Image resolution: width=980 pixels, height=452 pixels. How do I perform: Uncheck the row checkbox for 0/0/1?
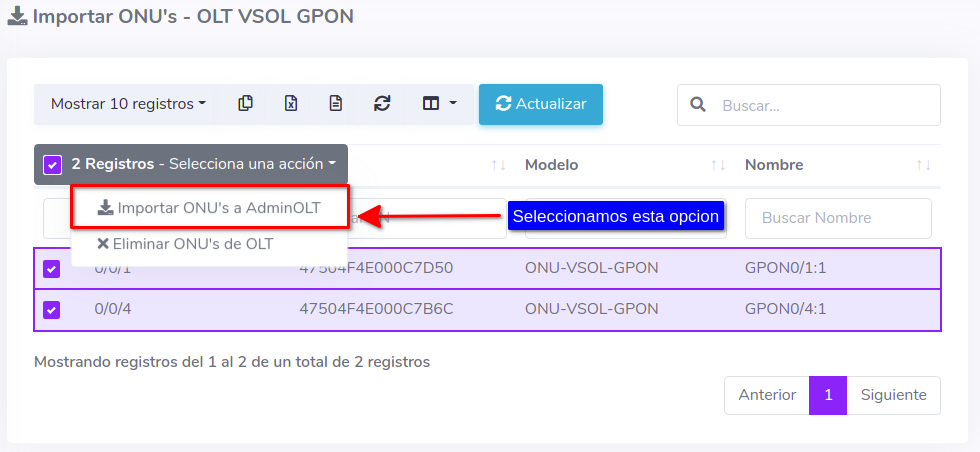(x=51, y=269)
